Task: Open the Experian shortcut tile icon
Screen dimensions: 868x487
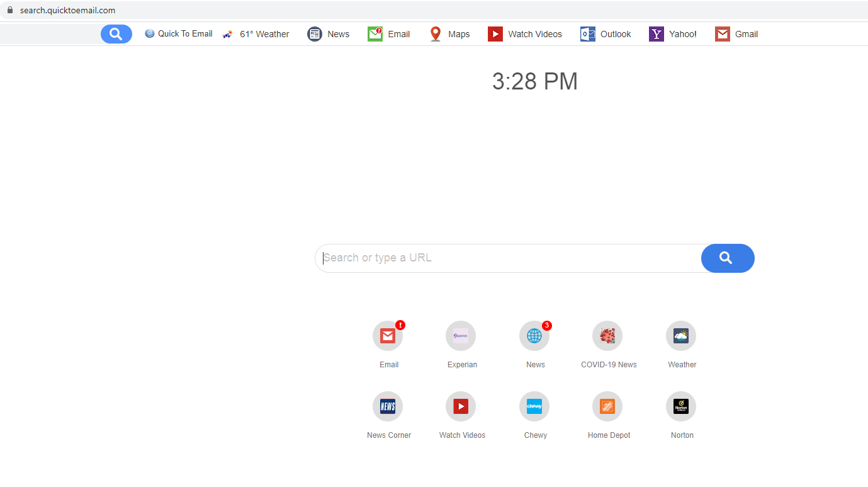Action: point(461,336)
